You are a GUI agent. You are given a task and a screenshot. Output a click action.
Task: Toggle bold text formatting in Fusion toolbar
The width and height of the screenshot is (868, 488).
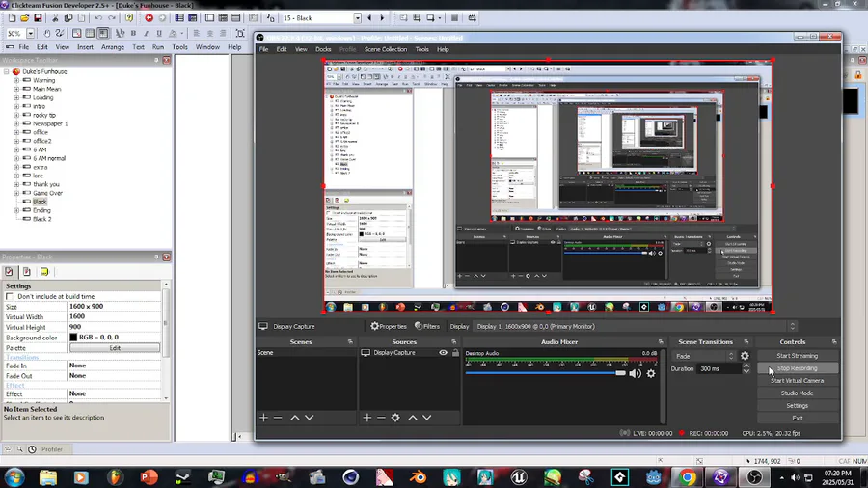click(133, 33)
